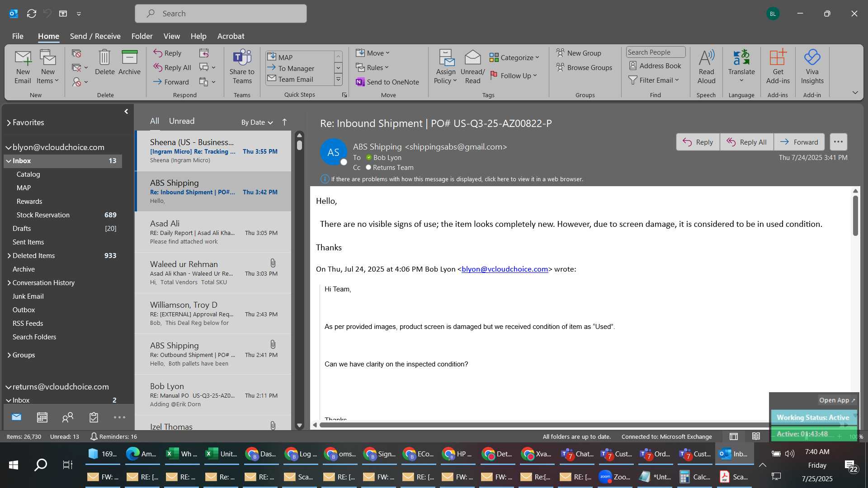Viewport: 868px width, 488px height.
Task: Open Address Book
Action: click(x=655, y=66)
